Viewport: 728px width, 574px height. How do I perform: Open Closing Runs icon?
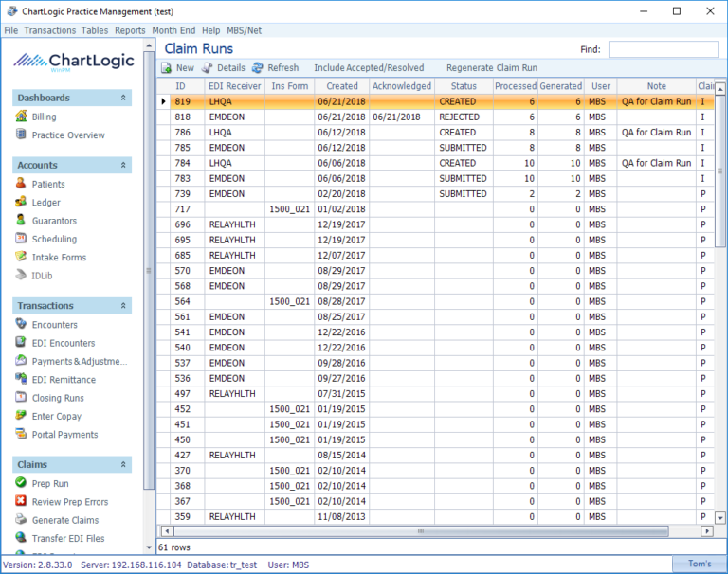(x=21, y=397)
